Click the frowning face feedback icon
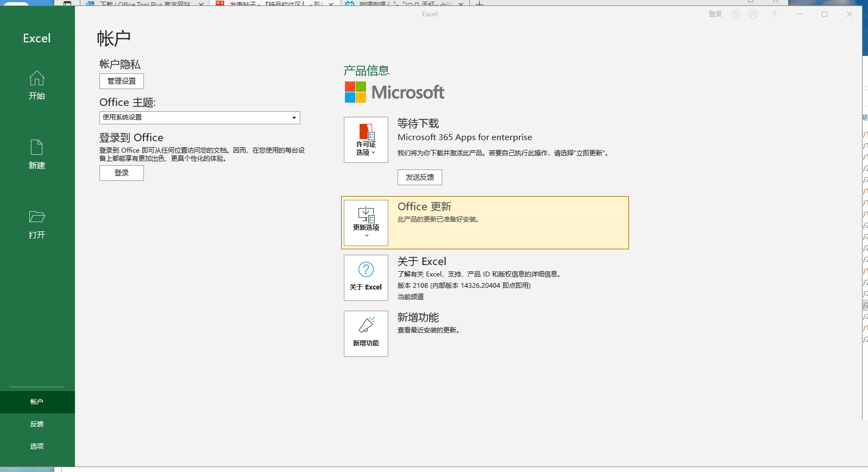This screenshot has width=868, height=472. coord(753,14)
